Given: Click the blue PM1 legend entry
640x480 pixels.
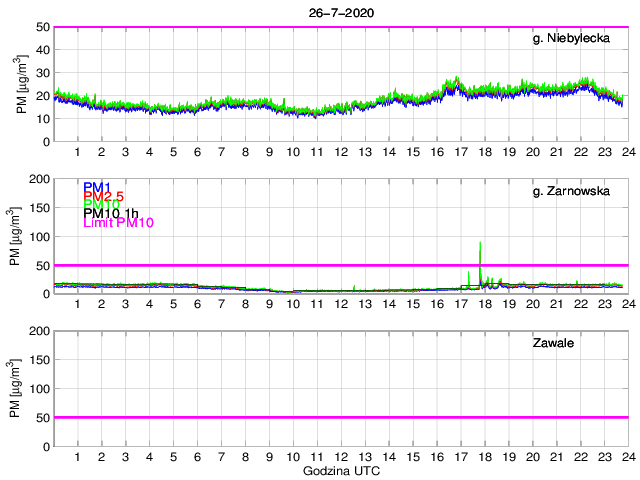Looking at the screenshot, I should click(97, 187).
